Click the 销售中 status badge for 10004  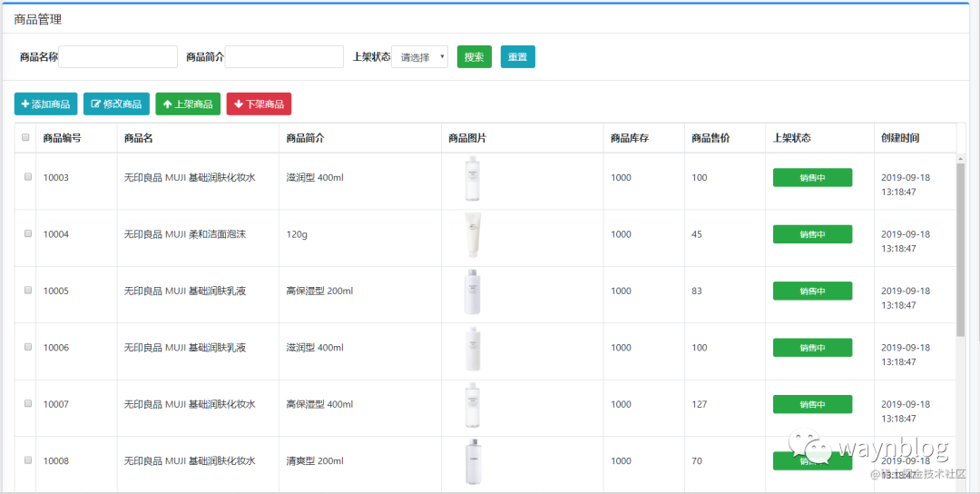pyautogui.click(x=812, y=234)
